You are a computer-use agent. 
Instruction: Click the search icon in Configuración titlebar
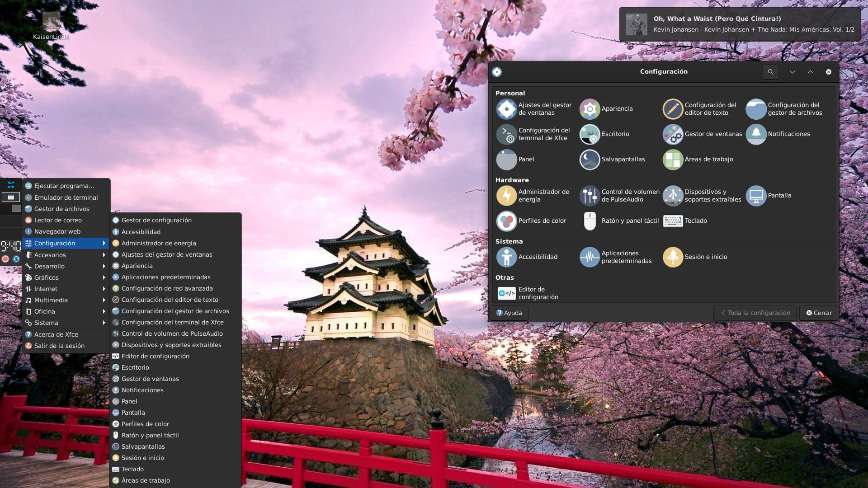pyautogui.click(x=770, y=72)
